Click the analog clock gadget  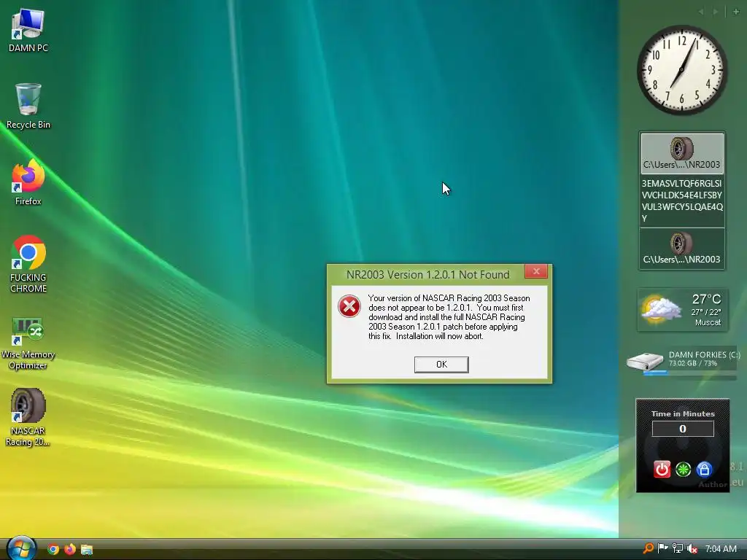[x=682, y=70]
